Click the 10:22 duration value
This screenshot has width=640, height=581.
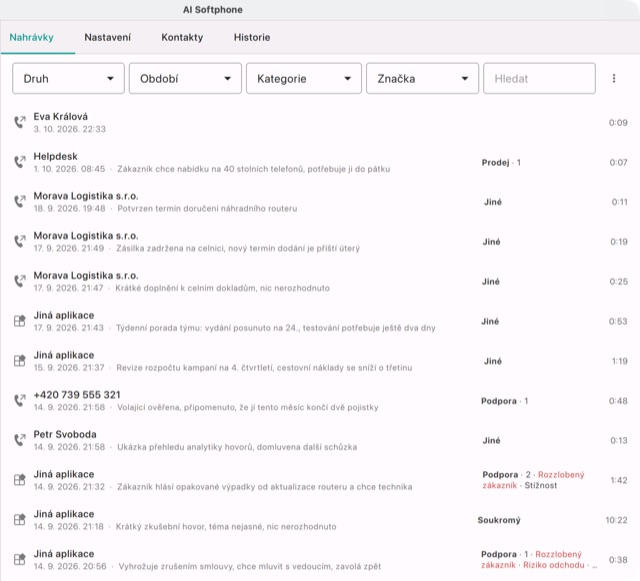point(616,520)
